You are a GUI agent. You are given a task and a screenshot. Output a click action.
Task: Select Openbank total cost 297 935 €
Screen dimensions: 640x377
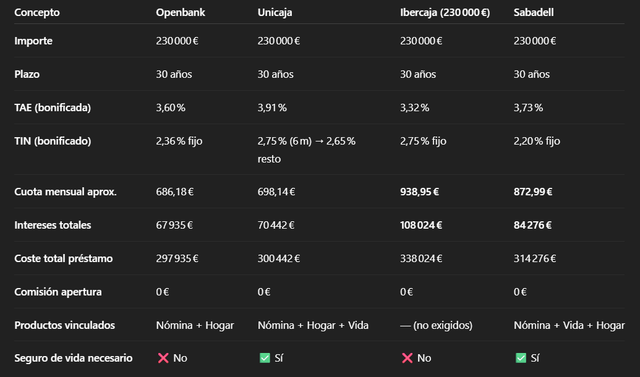point(177,259)
